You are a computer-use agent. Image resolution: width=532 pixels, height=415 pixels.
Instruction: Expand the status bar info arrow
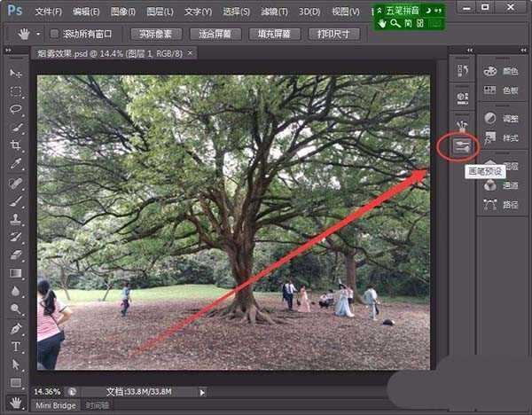tap(202, 391)
